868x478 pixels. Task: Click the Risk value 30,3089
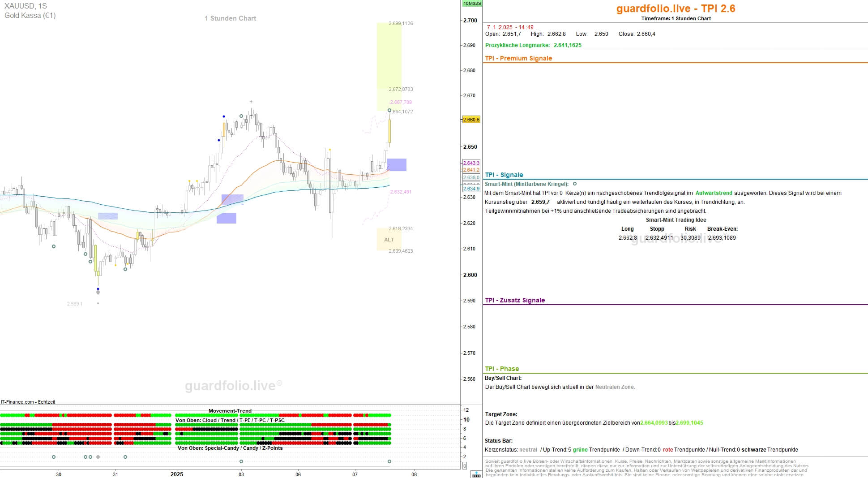690,238
